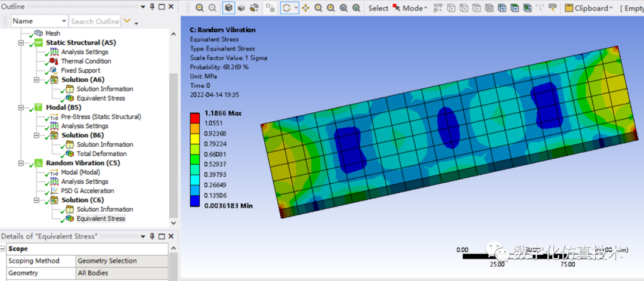Select Equivalent Stress under Solution (C6)

point(101,218)
